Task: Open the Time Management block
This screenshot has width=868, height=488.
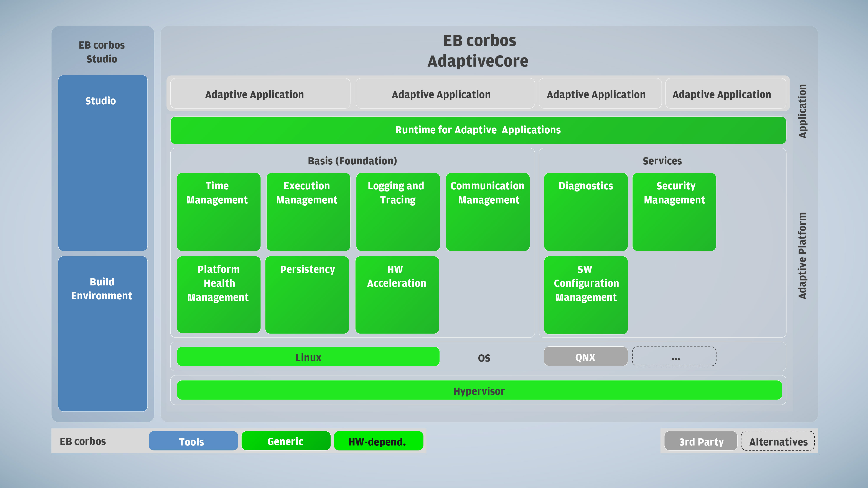Action: tap(219, 212)
